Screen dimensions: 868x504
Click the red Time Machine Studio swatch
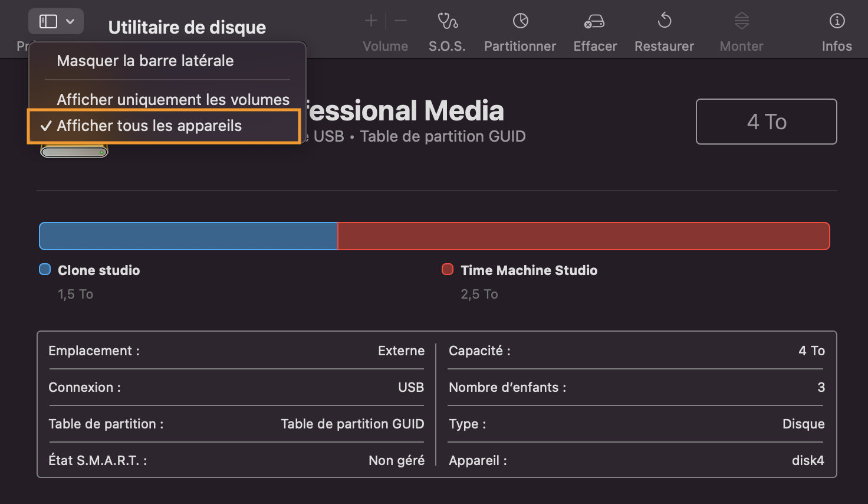pos(448,270)
